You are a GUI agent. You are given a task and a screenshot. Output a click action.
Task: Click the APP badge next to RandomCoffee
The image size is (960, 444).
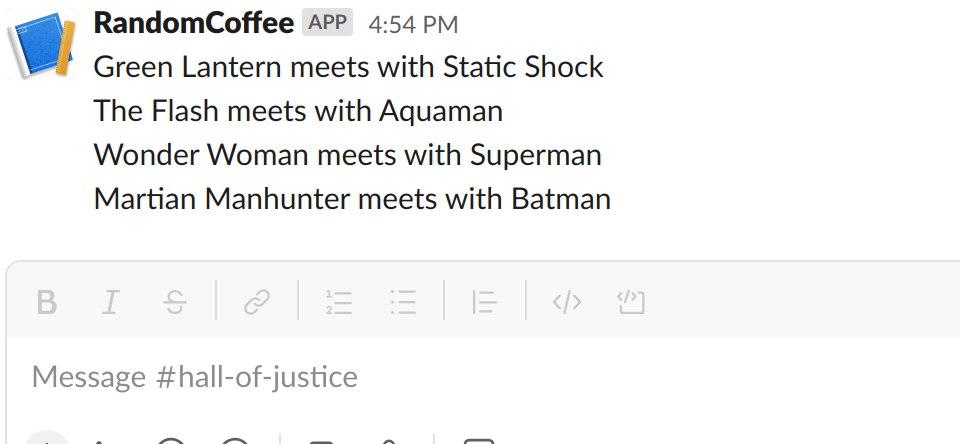tap(328, 23)
